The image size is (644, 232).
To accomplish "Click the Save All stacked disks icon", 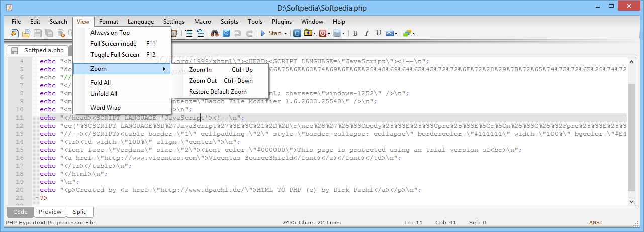I will click(49, 34).
